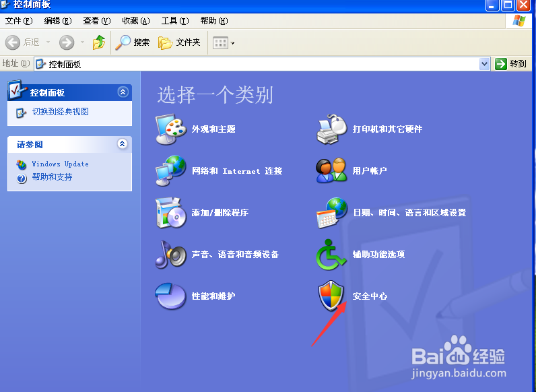This screenshot has width=536, height=392.
Task: Open the 用户帐户 people icon
Action: click(331, 170)
